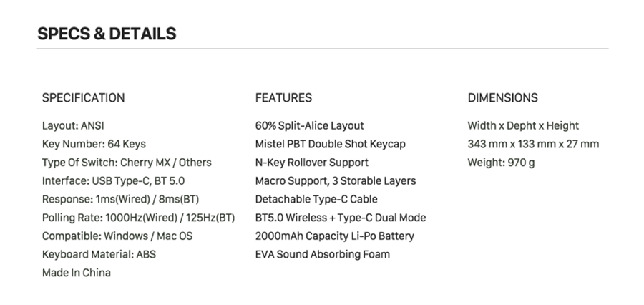Click the Made In China line
Screen dimensions: 644x305
pyautogui.click(x=77, y=273)
